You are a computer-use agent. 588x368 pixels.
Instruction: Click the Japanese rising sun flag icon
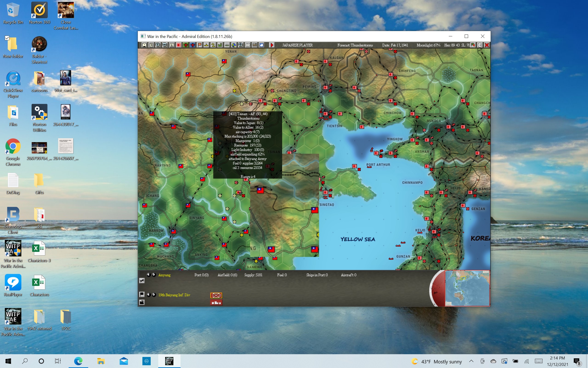coord(179,45)
